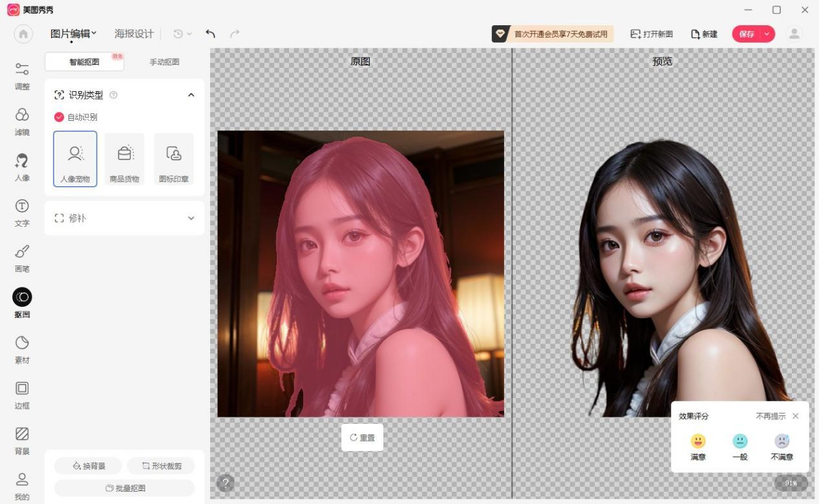Select the 画笔 brush tool
This screenshot has height=504, width=819.
(x=22, y=258)
